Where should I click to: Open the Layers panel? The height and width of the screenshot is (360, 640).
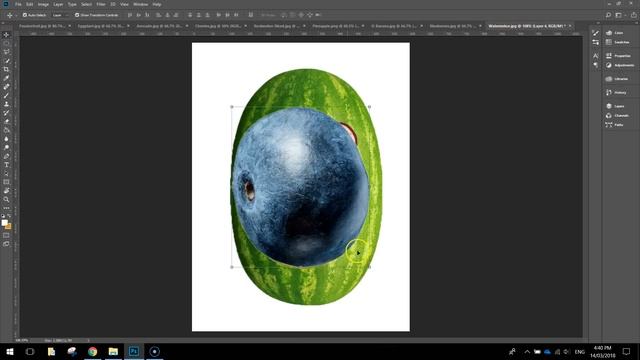point(615,106)
